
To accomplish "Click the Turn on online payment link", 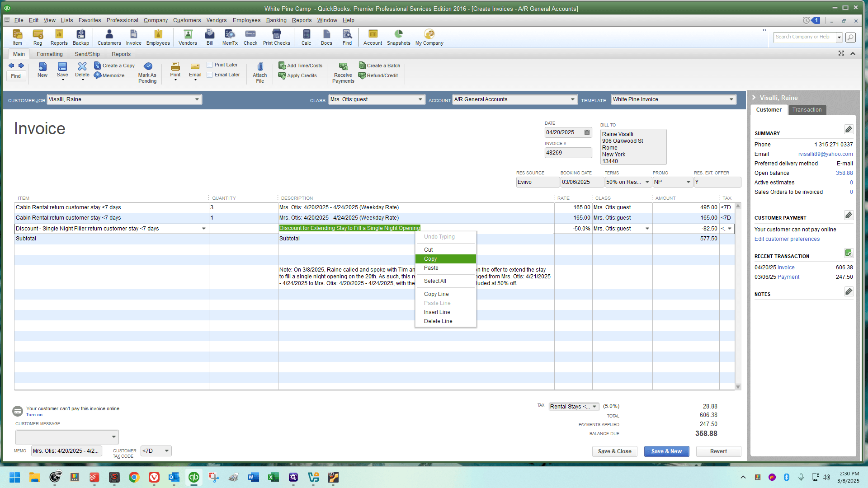I will (34, 415).
